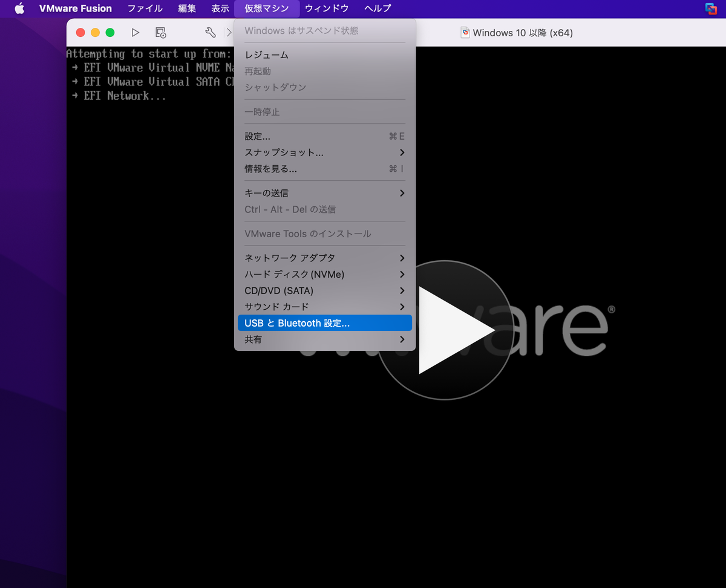Click the yellow minimize window button

[x=95, y=33]
